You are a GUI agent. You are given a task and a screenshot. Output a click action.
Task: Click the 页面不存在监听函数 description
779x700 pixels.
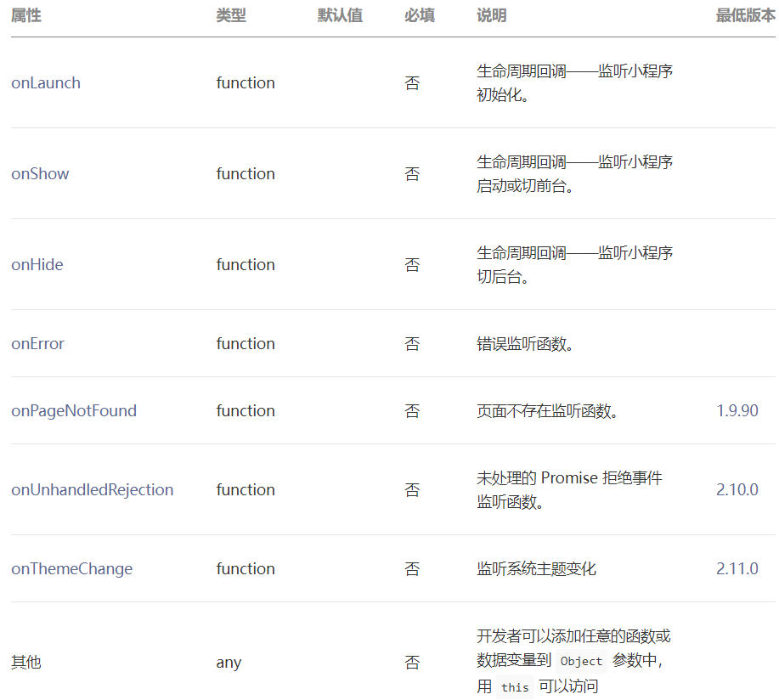pyautogui.click(x=547, y=411)
